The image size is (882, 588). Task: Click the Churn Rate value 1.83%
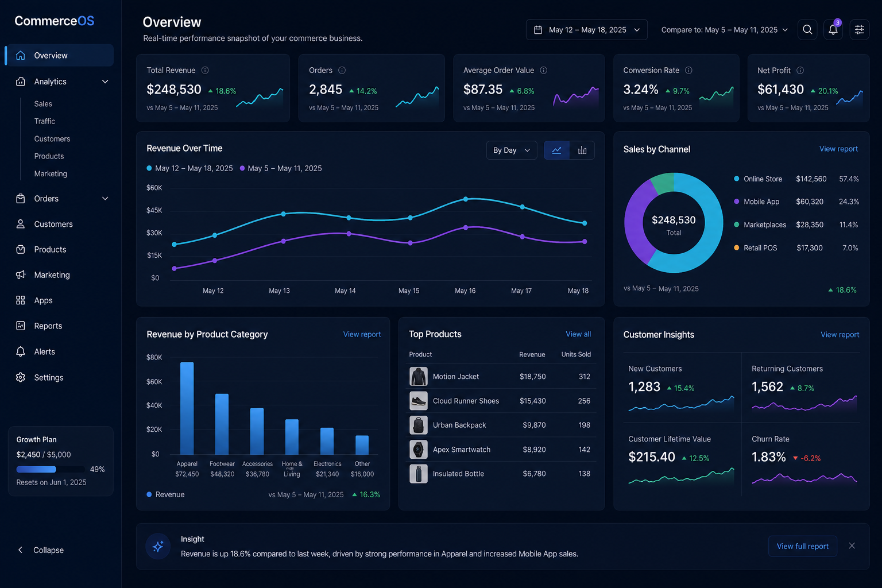[768, 457]
